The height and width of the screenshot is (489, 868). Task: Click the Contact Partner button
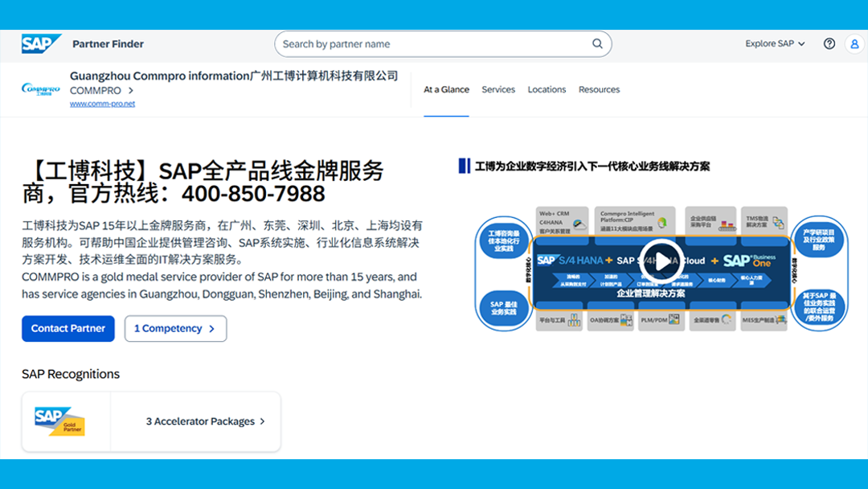click(x=68, y=328)
